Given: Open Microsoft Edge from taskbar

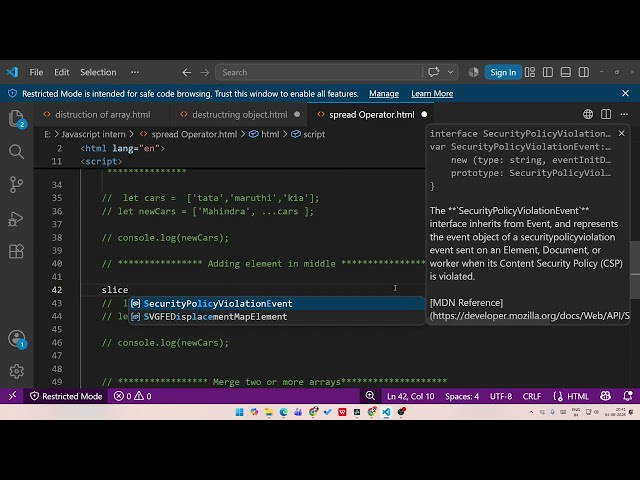Looking at the screenshot, I should 283,412.
